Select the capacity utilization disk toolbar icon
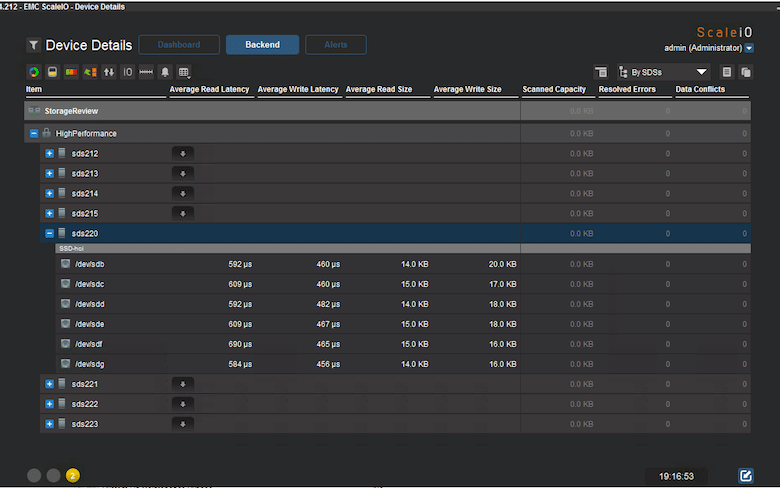This screenshot has width=780, height=488. click(x=52, y=72)
